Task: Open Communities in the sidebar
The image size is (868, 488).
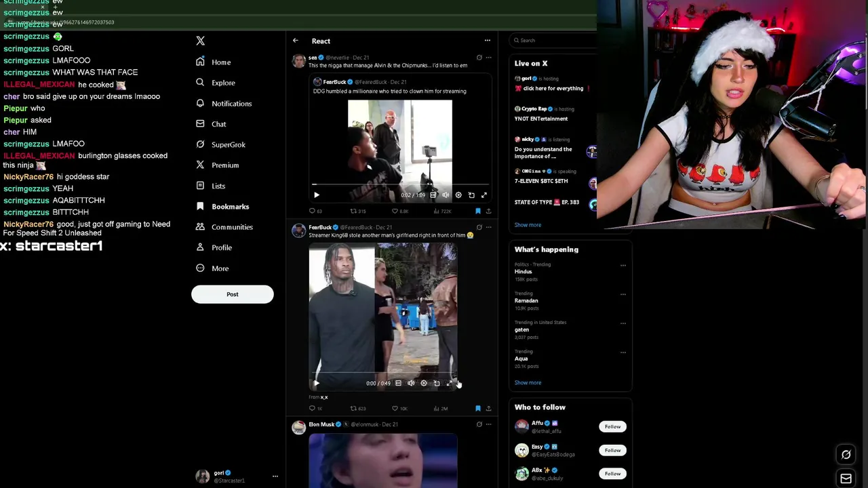Action: (x=224, y=227)
